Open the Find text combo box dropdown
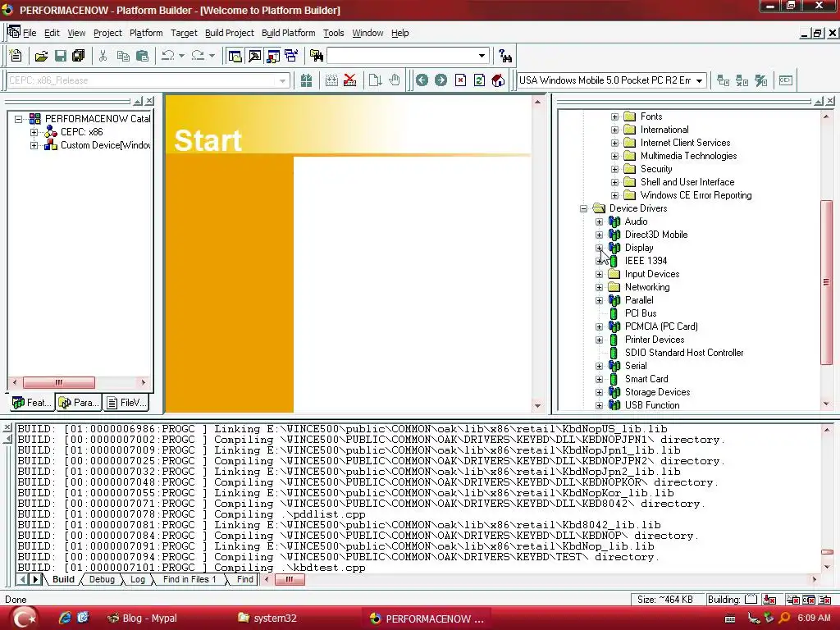Viewport: 840px width, 630px height. [x=482, y=56]
